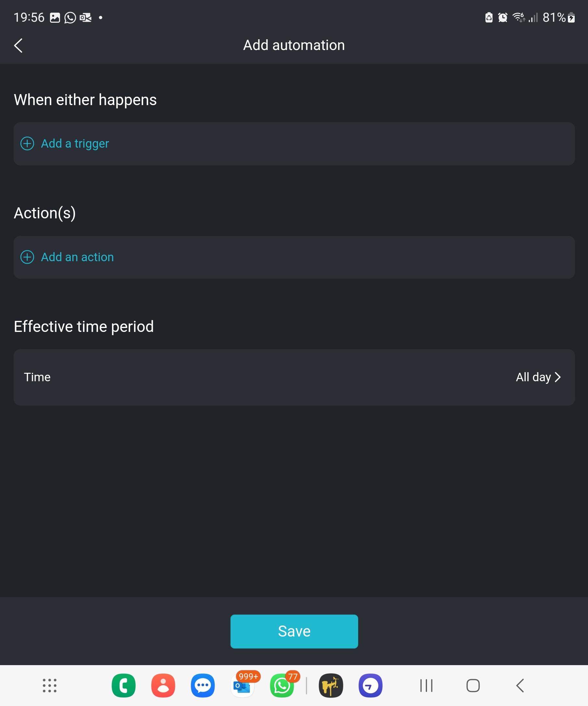The width and height of the screenshot is (588, 706).
Task: Tap the Time row label
Action: [x=37, y=377]
